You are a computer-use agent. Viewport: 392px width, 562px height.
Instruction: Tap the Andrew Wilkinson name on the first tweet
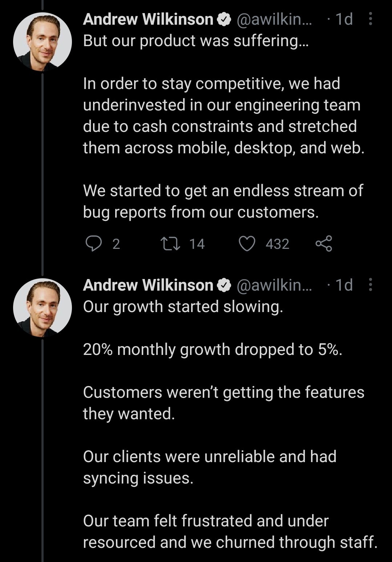[148, 19]
